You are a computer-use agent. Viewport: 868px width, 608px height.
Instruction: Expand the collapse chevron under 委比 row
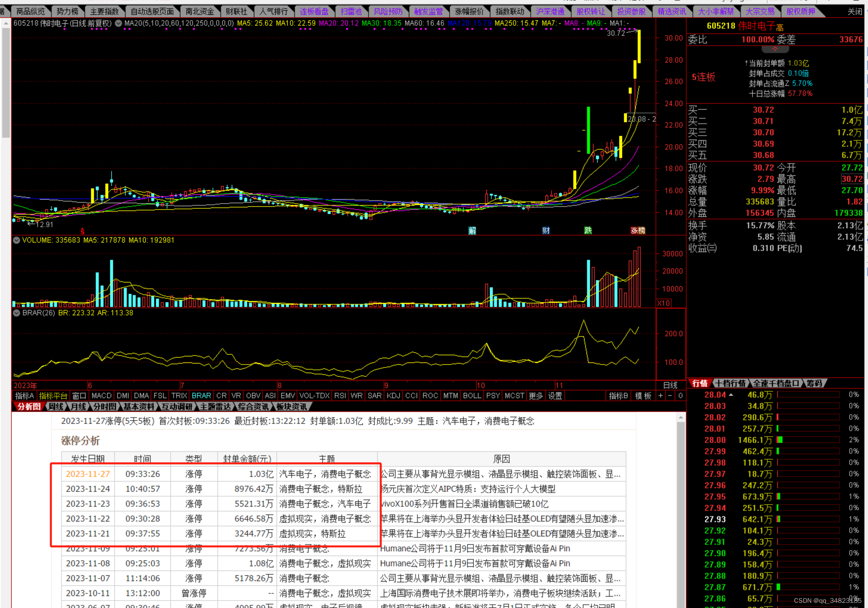tap(775, 49)
